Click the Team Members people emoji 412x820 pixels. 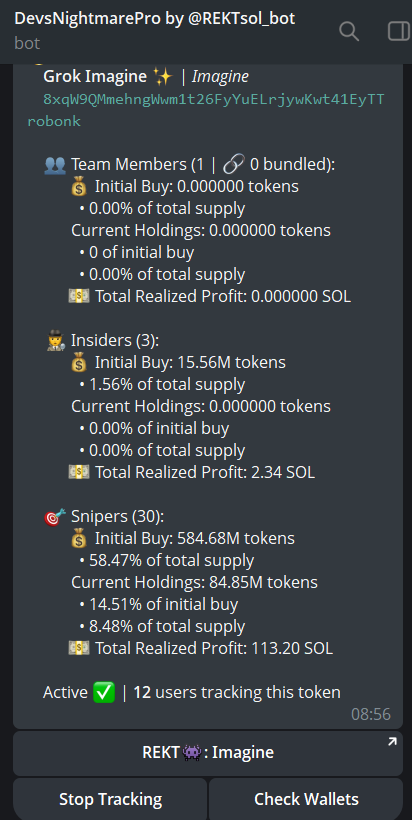(55, 165)
